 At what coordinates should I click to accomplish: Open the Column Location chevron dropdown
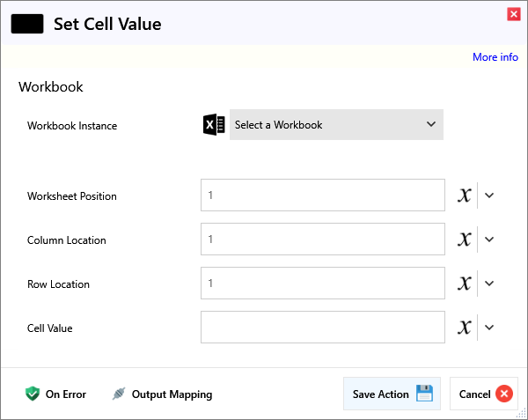490,239
